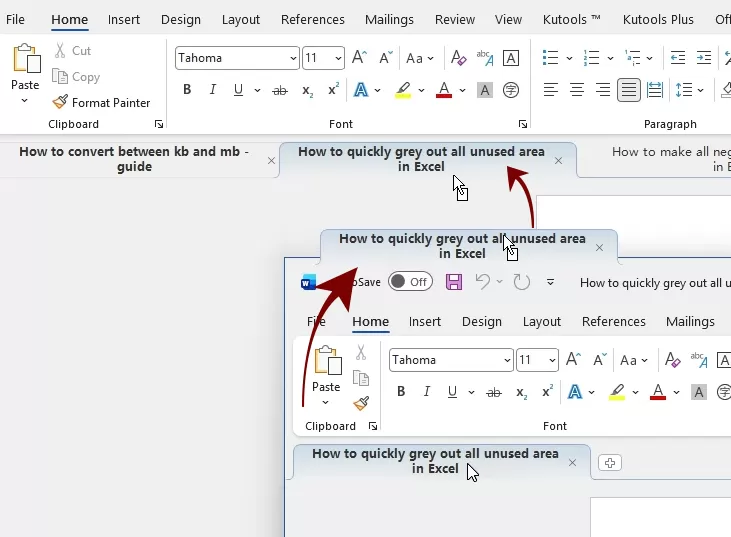The width and height of the screenshot is (731, 537).
Task: Click the scissors Cut icon in the front window
Action: pos(361,352)
